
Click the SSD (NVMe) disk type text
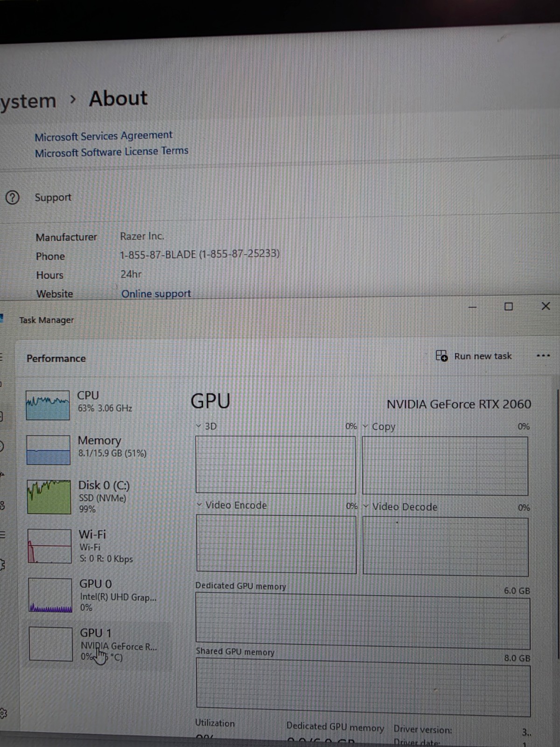tap(103, 498)
